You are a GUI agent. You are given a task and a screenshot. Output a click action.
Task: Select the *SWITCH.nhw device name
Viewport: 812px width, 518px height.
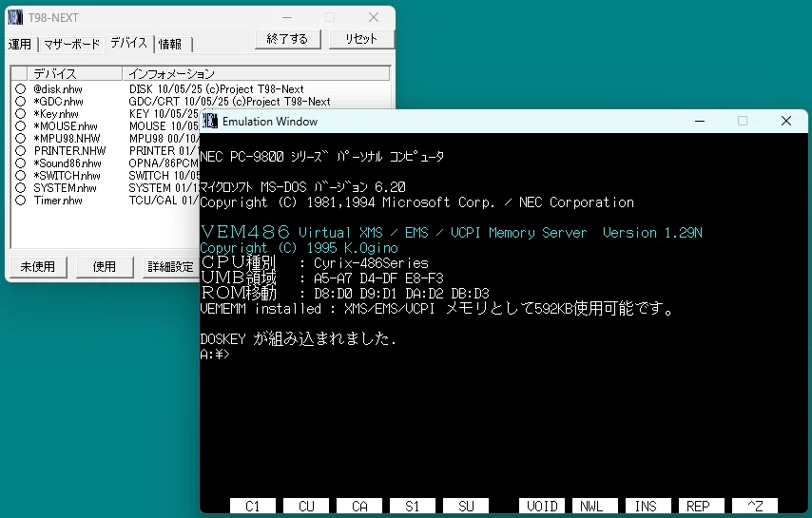coord(67,176)
